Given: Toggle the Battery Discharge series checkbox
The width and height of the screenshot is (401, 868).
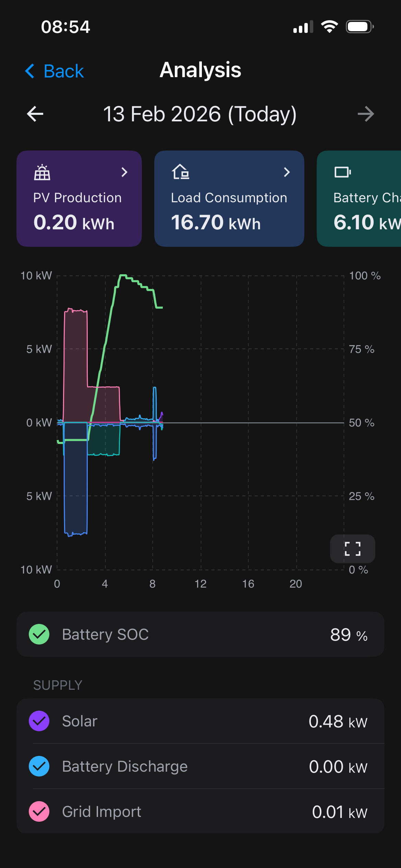Looking at the screenshot, I should 39,766.
